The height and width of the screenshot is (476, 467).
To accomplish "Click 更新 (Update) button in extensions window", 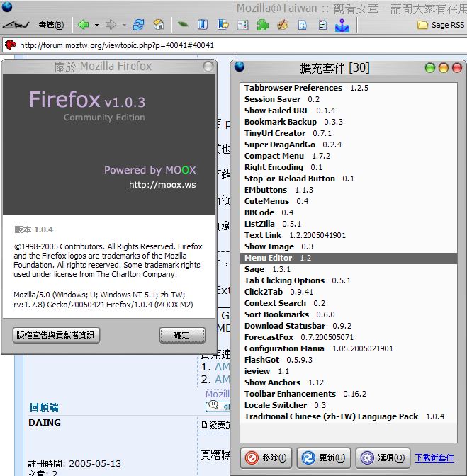I will click(x=324, y=458).
